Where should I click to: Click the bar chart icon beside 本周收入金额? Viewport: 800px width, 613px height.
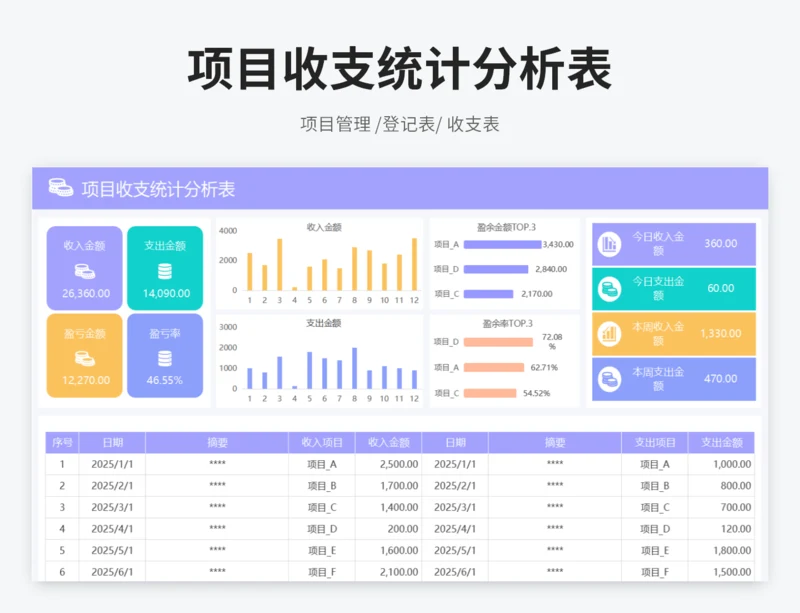coord(609,334)
